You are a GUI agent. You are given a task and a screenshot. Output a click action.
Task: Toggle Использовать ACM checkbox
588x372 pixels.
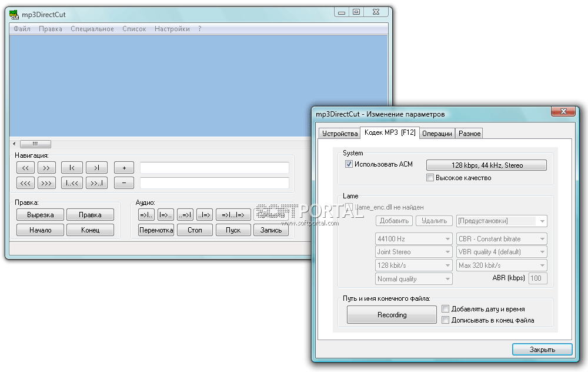[x=349, y=164]
